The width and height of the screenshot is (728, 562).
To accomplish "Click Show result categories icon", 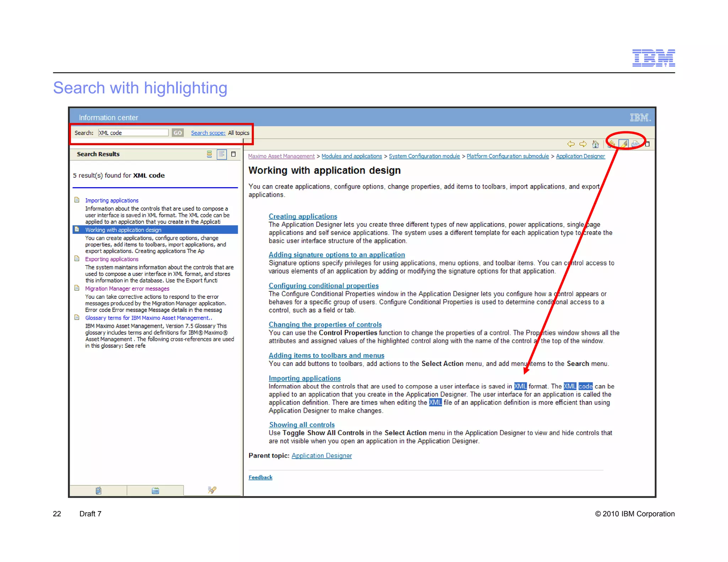I will pyautogui.click(x=209, y=154).
